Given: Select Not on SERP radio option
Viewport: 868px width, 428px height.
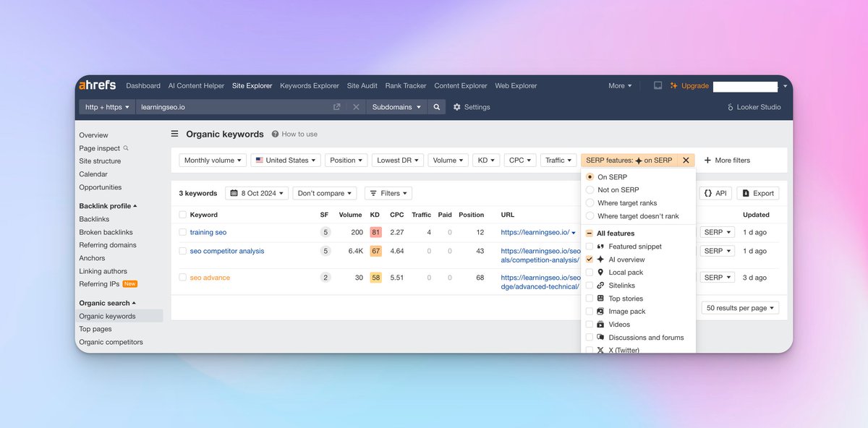Looking at the screenshot, I should (590, 190).
